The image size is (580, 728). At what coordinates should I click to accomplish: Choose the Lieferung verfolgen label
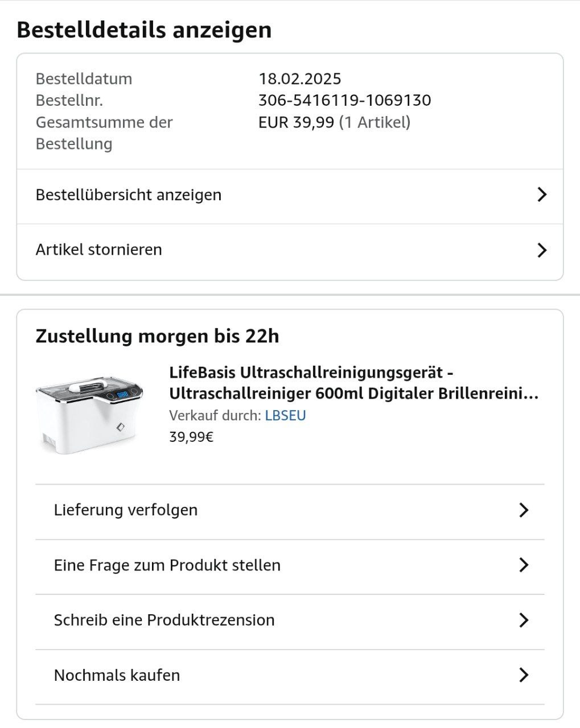coord(126,510)
